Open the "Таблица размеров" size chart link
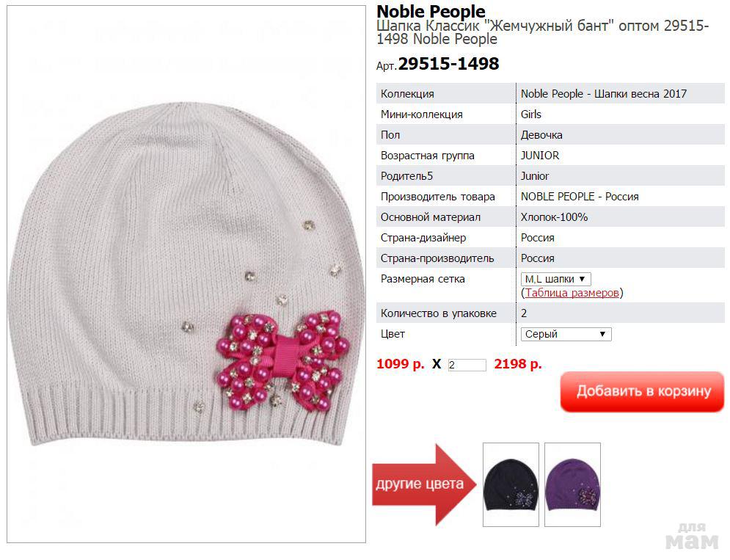Viewport: 730px width, 560px height. coord(572,293)
